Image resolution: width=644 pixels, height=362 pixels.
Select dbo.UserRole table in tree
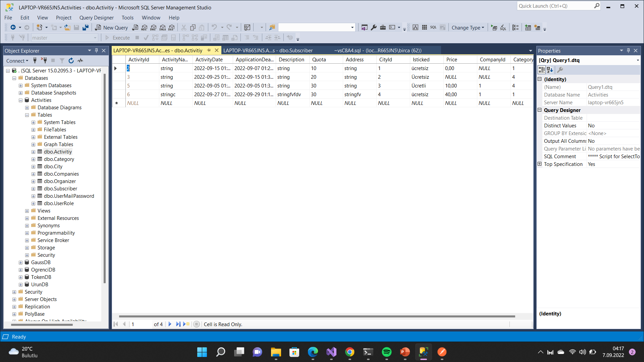pos(59,203)
